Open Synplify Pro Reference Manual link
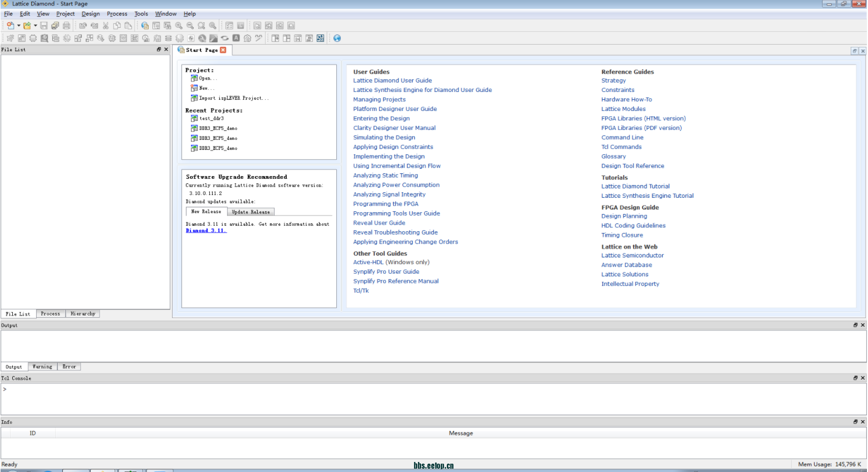868x472 pixels. [x=396, y=281]
